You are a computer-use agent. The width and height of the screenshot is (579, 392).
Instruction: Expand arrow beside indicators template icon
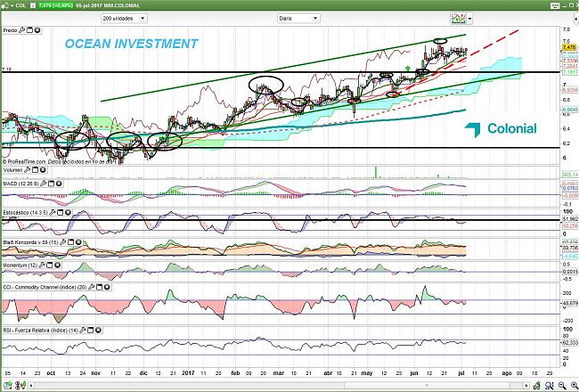(469, 19)
